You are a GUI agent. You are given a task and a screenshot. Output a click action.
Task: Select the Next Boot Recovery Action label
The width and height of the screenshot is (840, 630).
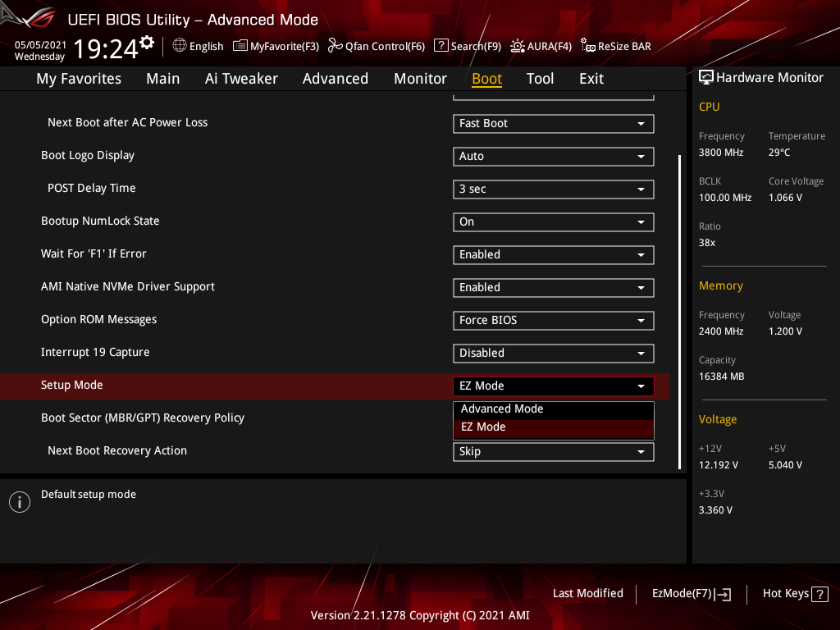117,450
